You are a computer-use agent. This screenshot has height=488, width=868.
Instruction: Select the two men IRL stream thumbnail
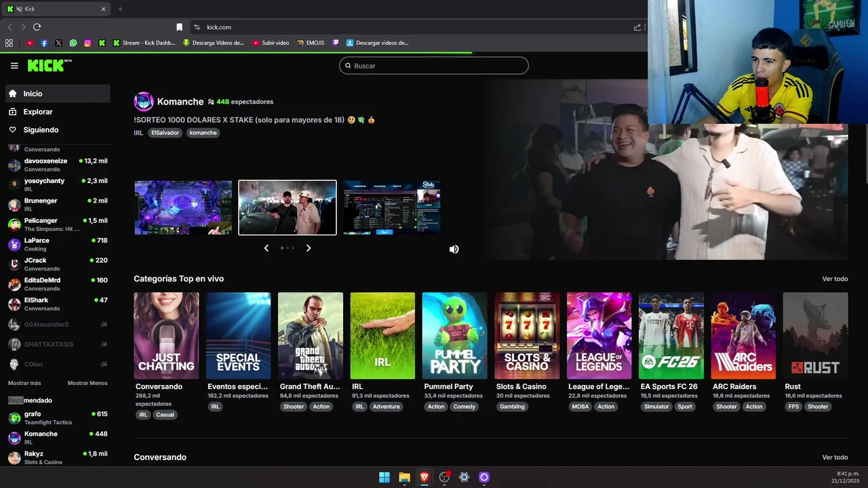[288, 207]
